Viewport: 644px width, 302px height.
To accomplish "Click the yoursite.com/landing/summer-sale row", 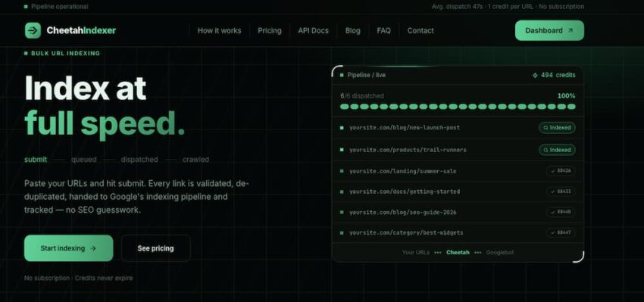I will 458,171.
